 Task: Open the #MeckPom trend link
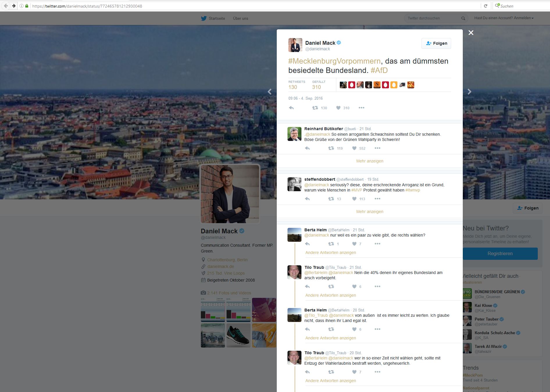click(x=473, y=375)
